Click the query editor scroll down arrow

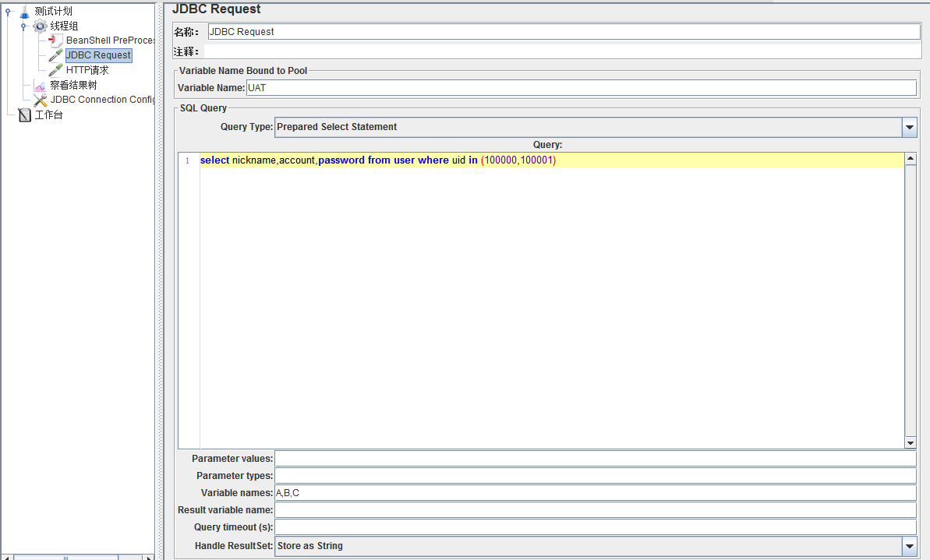pos(911,443)
